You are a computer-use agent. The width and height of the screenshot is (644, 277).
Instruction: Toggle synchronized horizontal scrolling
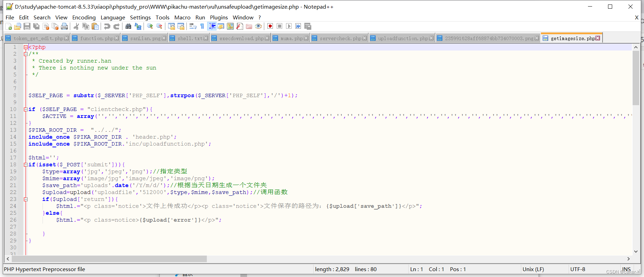181,26
